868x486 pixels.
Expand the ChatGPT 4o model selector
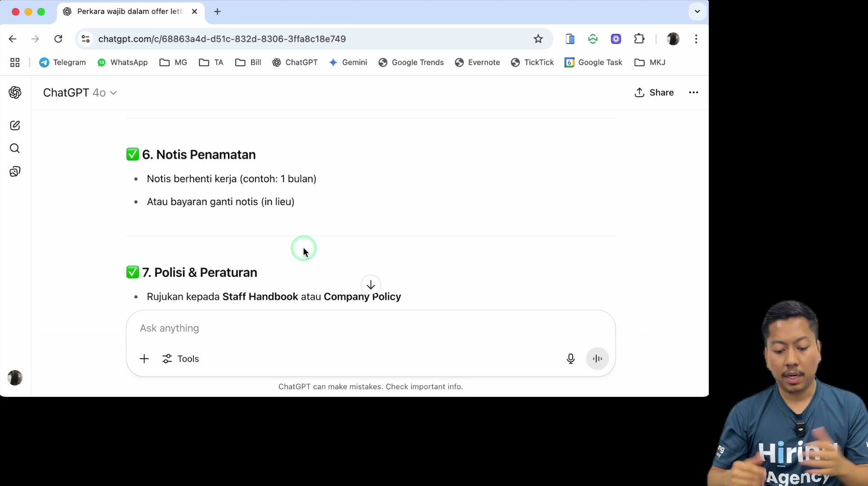80,93
